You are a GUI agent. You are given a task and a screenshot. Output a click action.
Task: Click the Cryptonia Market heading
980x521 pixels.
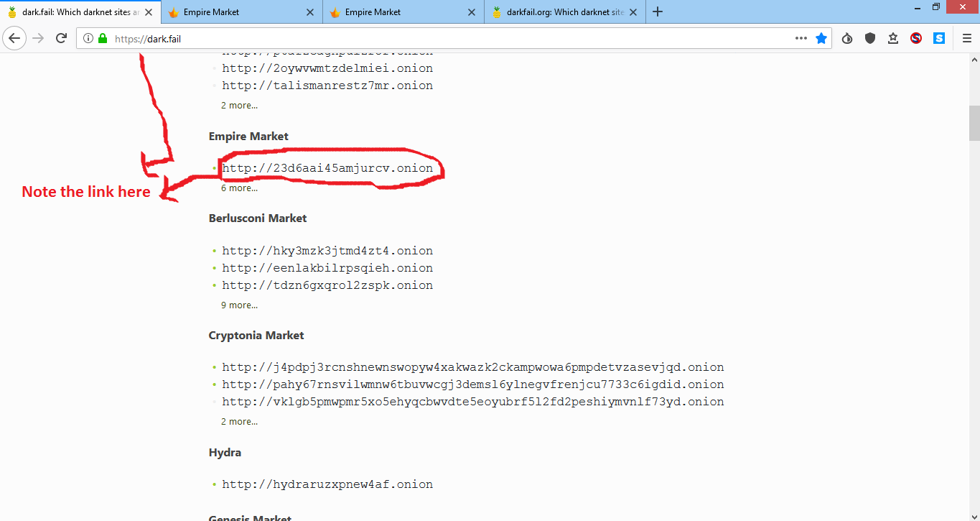[256, 336]
